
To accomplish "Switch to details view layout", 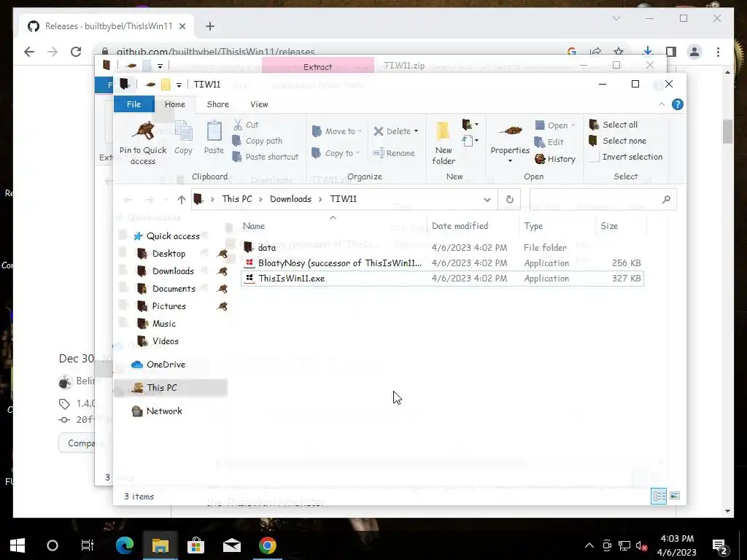I will pyautogui.click(x=659, y=496).
